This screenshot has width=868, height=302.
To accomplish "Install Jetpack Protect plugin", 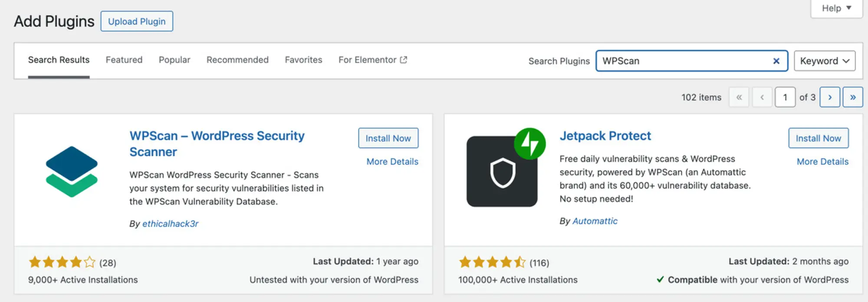I will coord(818,138).
